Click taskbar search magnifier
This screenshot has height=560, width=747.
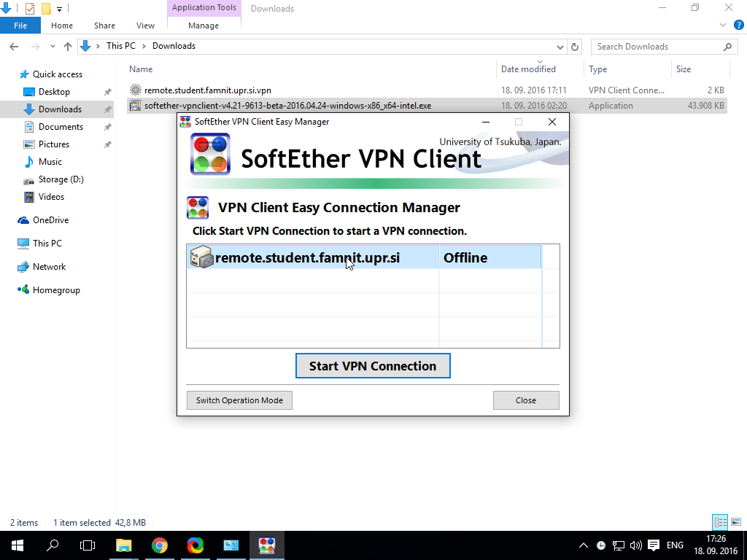coord(53,545)
